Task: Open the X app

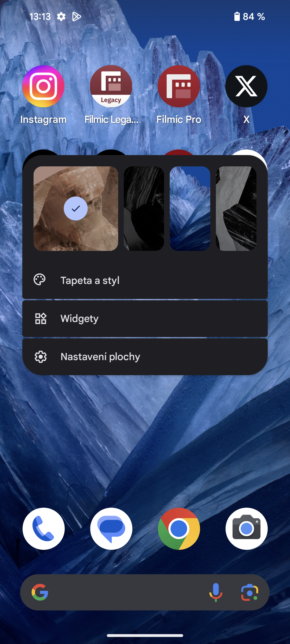Action: coord(246,86)
